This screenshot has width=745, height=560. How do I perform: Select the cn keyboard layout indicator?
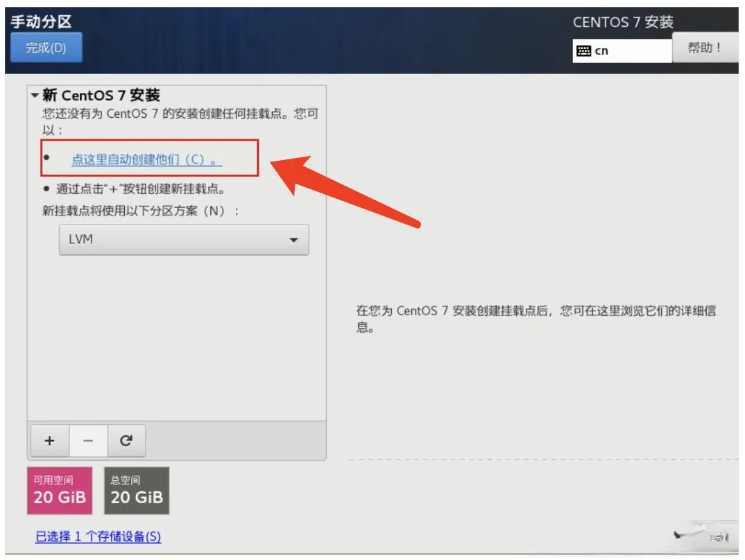click(622, 51)
